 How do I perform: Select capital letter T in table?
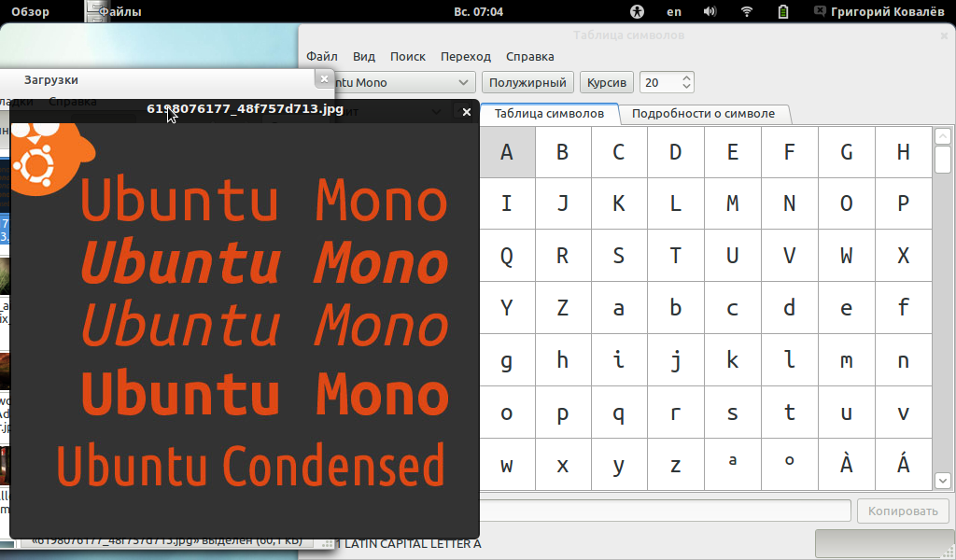(x=676, y=256)
